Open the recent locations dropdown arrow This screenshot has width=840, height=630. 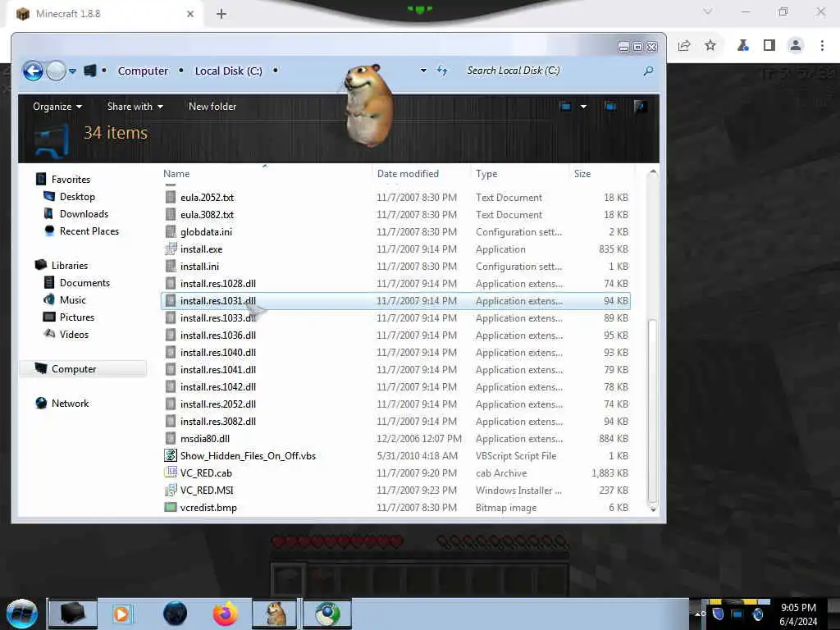(72, 71)
